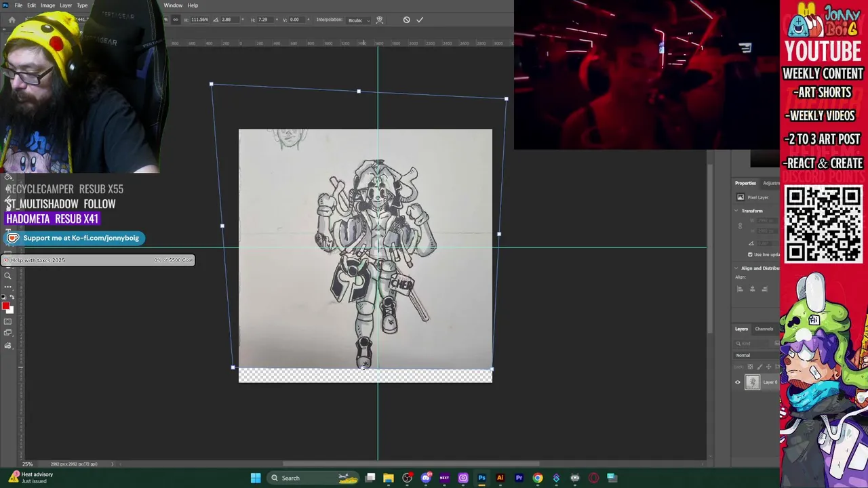Click the right-middle transform handle
This screenshot has height=488, width=868.
pyautogui.click(x=499, y=234)
